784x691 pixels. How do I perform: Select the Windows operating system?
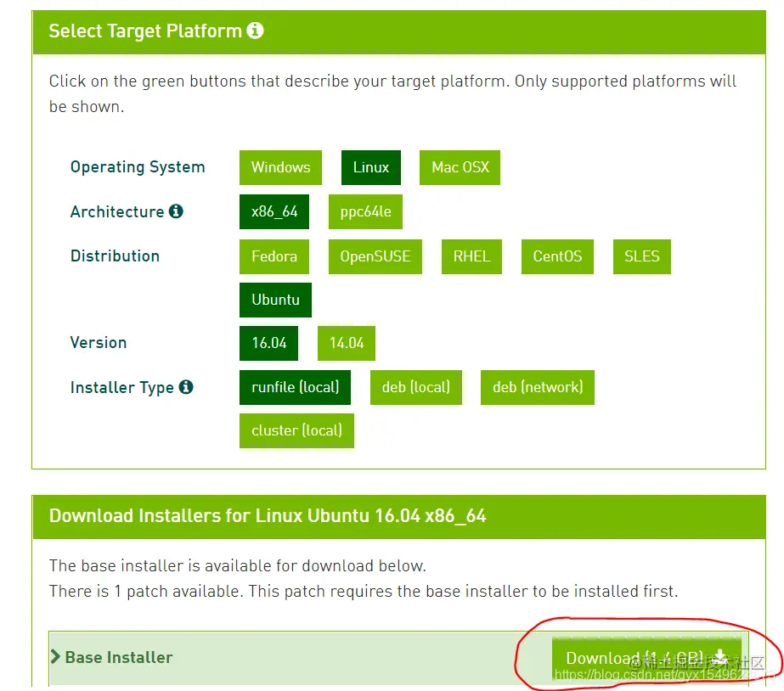(x=280, y=167)
